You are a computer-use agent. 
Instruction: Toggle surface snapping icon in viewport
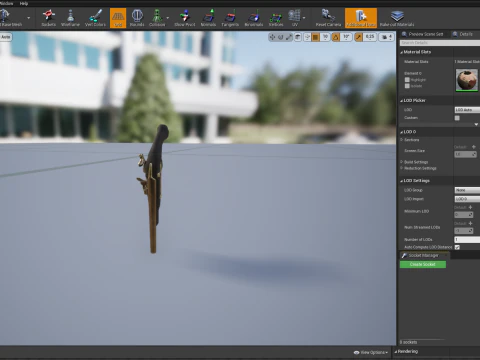[307, 37]
